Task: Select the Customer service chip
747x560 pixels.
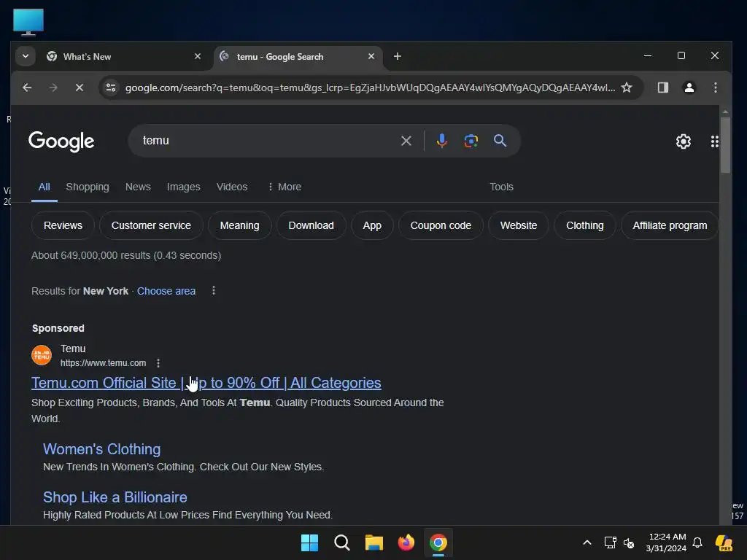Action: coord(151,225)
